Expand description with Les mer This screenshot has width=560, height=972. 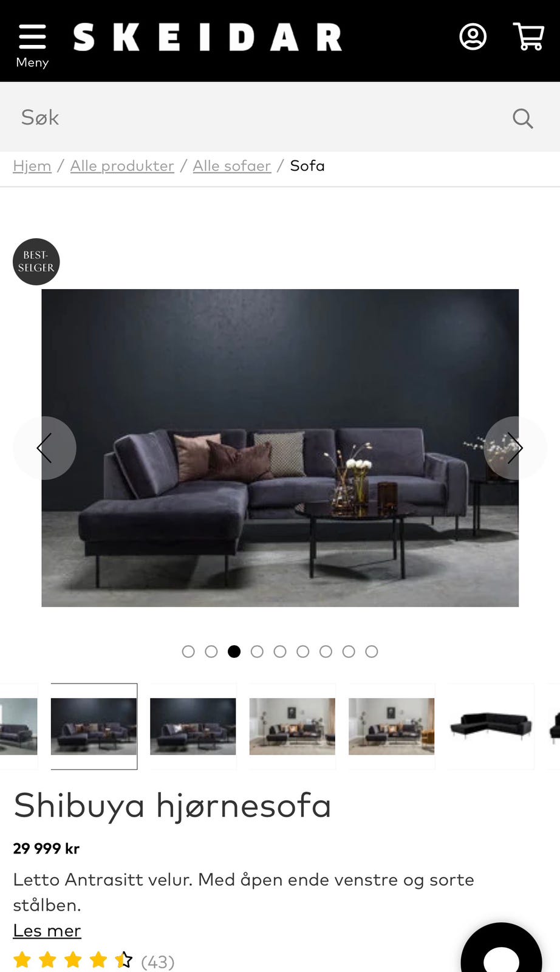tap(47, 931)
